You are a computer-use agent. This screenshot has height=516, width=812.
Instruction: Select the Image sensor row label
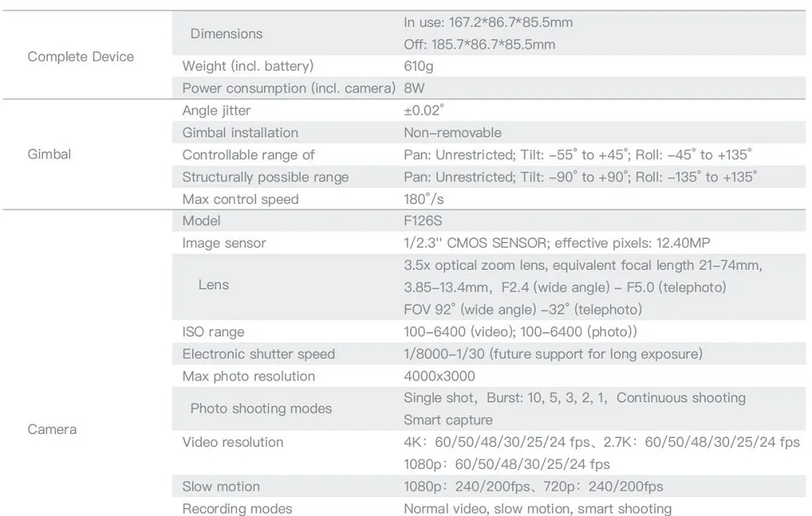223,243
